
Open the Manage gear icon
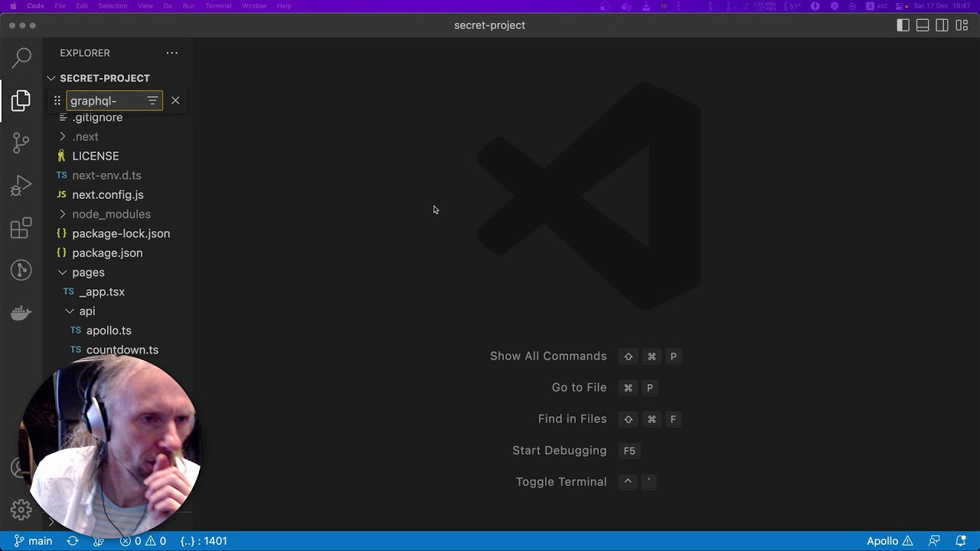21,510
